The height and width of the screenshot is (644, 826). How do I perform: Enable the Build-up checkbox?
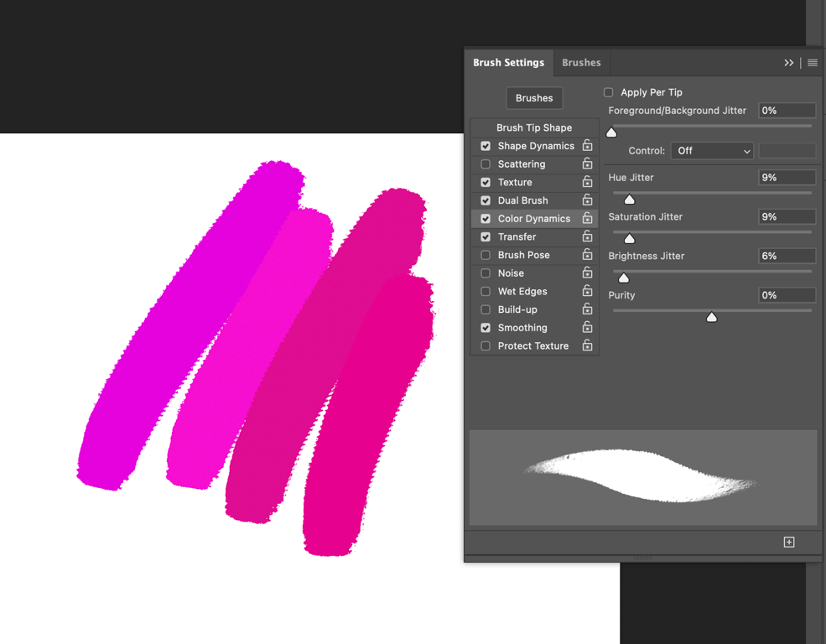[486, 309]
